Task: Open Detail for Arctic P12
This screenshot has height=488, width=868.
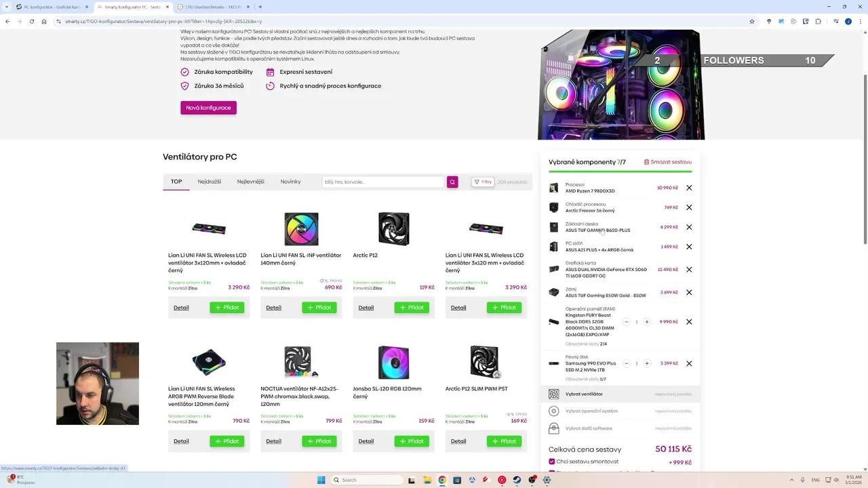Action: (x=366, y=308)
